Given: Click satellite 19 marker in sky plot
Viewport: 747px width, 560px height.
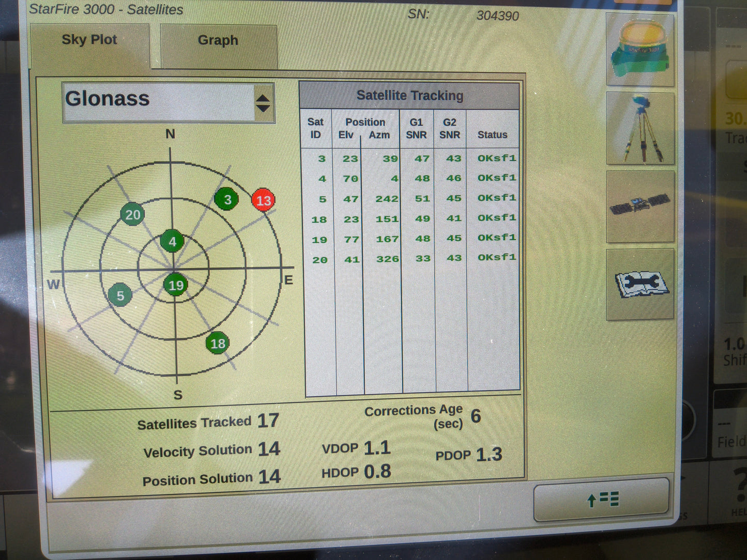Looking at the screenshot, I should pos(176,285).
